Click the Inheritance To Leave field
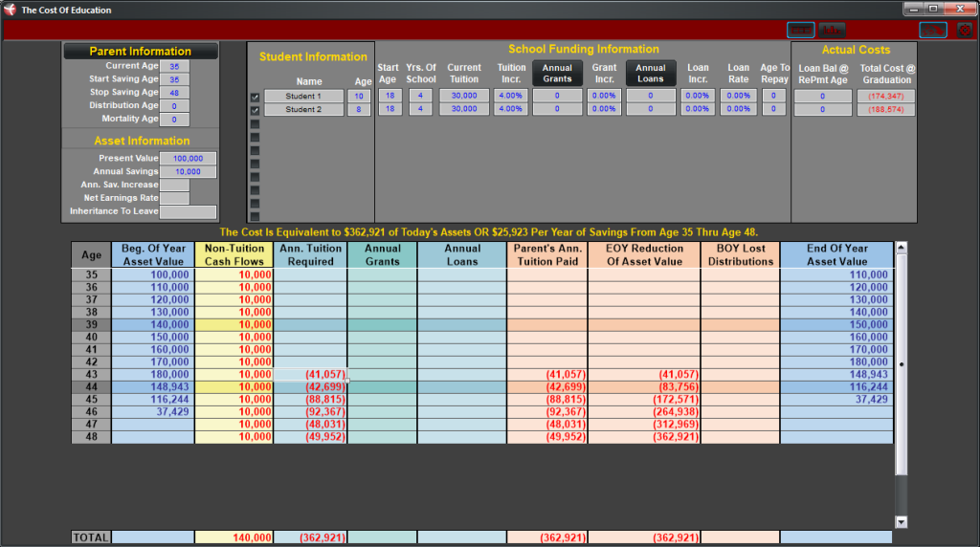This screenshot has height=547, width=980. click(x=189, y=211)
